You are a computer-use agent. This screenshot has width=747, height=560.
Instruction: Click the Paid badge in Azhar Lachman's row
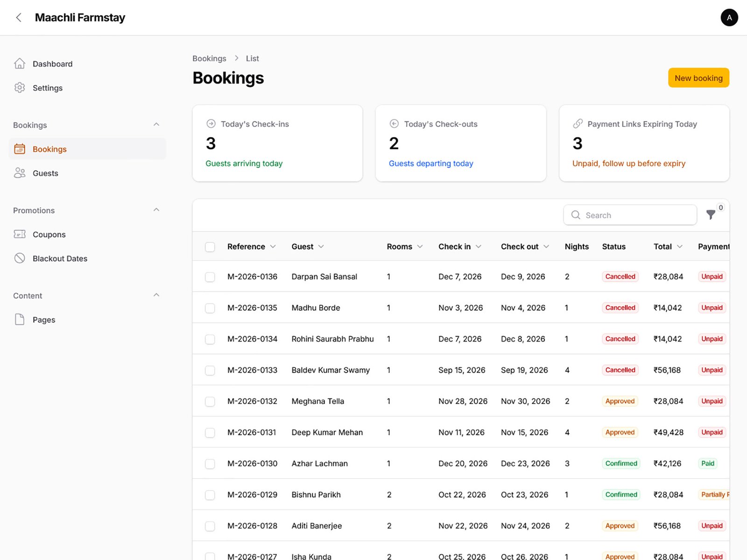(x=708, y=463)
